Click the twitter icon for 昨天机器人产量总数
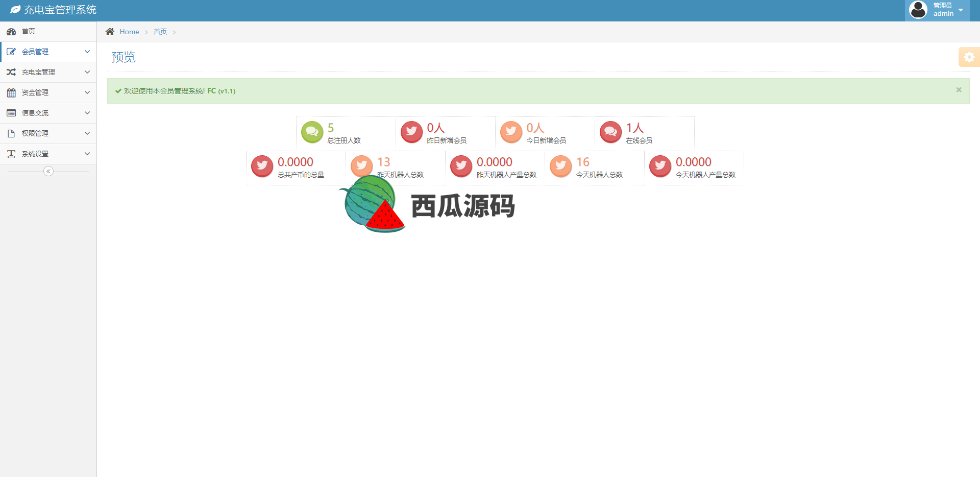980x477 pixels. (x=461, y=166)
